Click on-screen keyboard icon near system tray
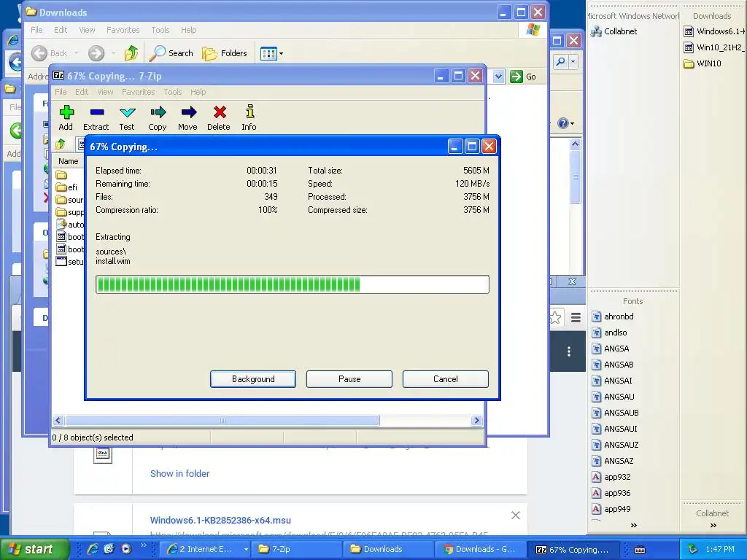Viewport: 747px width, 560px height. (640, 550)
